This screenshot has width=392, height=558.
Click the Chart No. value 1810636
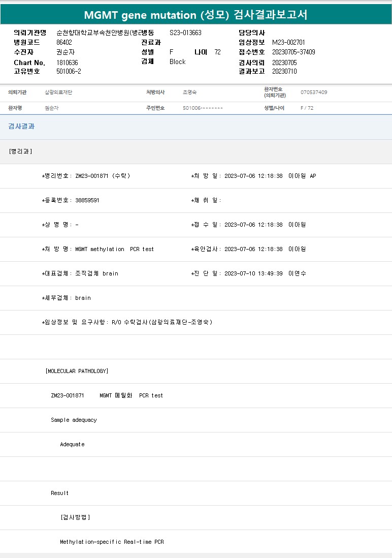pyautogui.click(x=67, y=63)
